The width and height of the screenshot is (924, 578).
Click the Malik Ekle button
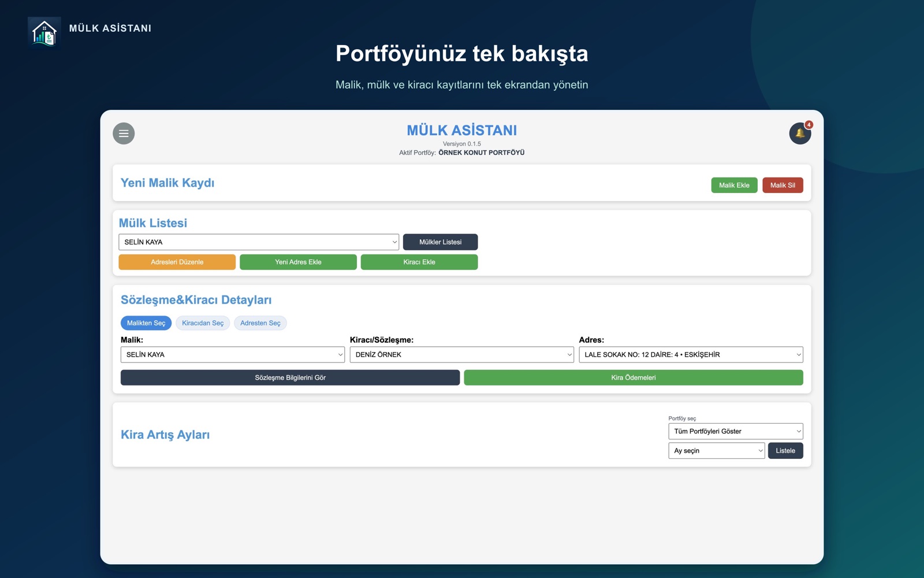(734, 185)
